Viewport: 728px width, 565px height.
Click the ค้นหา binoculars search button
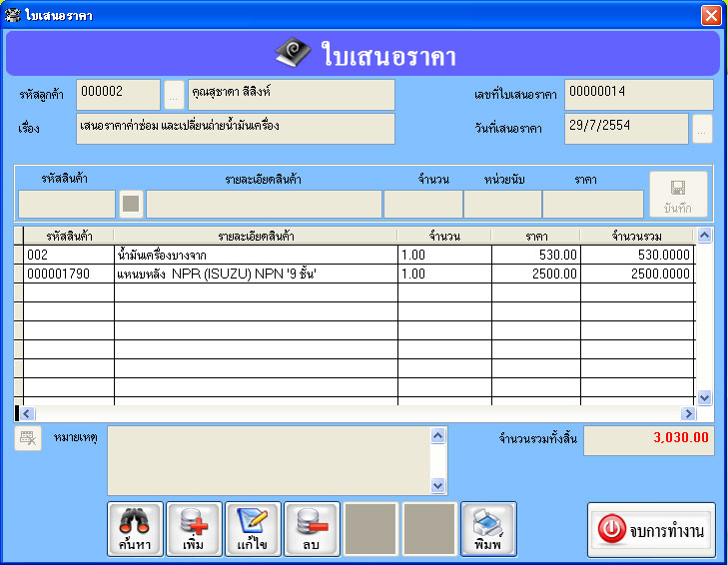(134, 528)
